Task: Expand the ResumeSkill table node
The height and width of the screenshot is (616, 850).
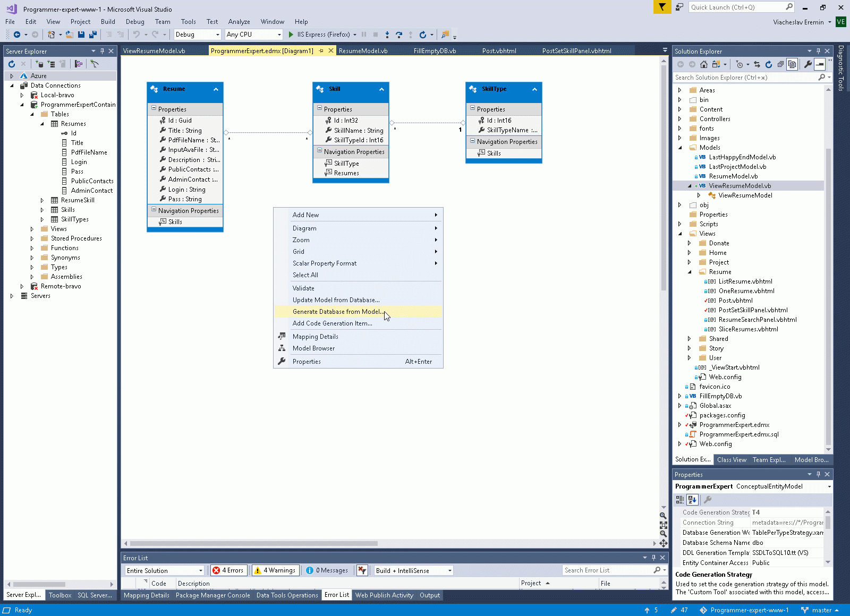Action: click(x=42, y=200)
